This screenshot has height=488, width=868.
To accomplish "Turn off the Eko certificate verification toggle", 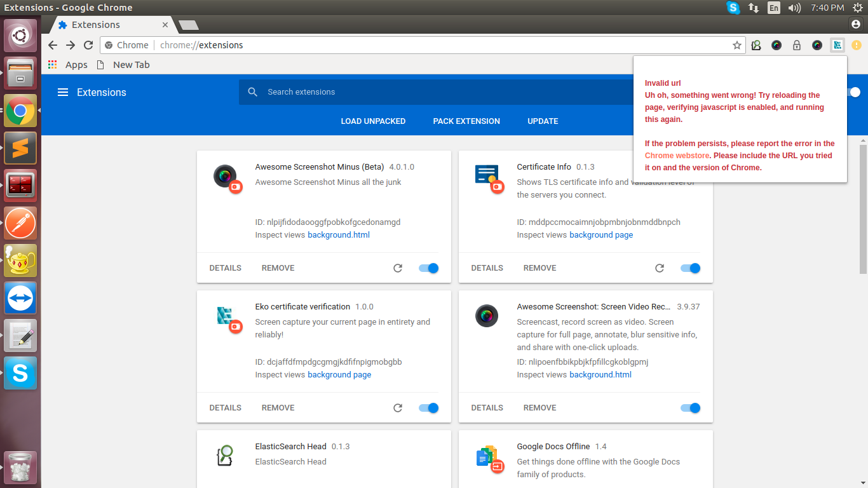I will point(429,408).
